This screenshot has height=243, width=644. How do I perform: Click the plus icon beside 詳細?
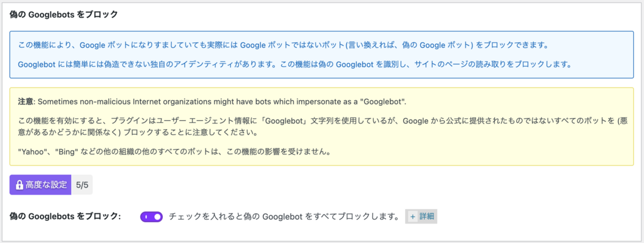click(413, 217)
